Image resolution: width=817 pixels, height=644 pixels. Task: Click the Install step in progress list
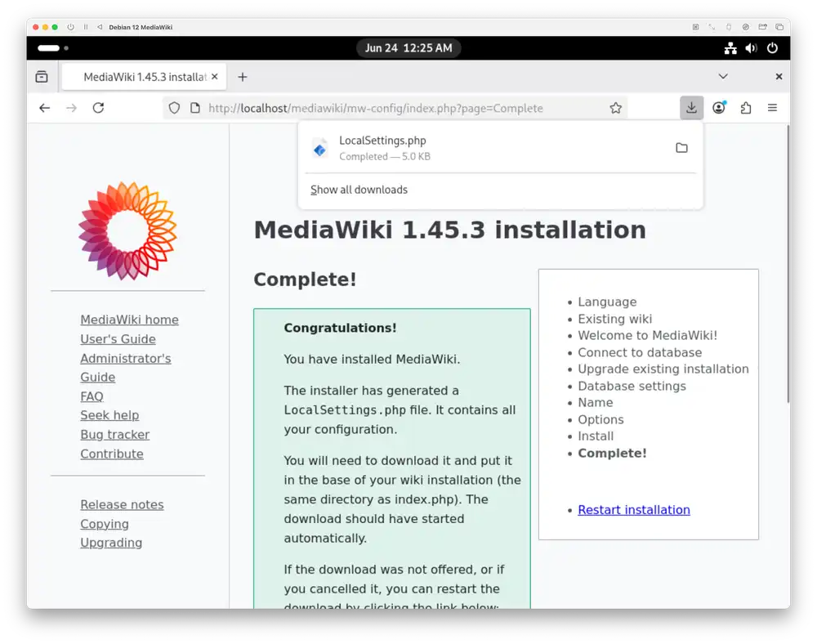[x=596, y=436]
